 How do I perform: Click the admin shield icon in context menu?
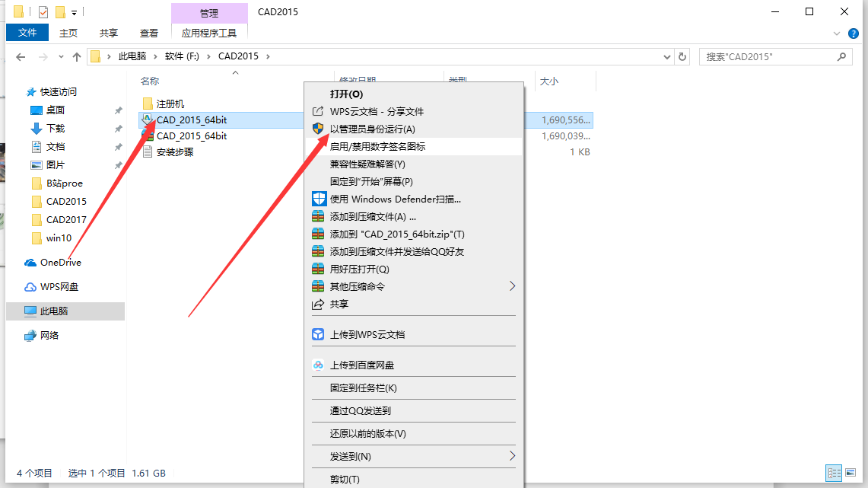(318, 129)
